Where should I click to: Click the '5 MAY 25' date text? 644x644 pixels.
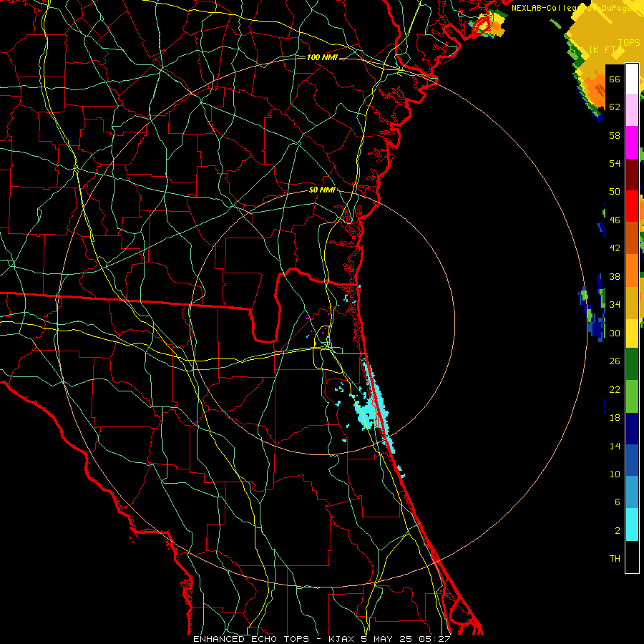click(x=387, y=639)
